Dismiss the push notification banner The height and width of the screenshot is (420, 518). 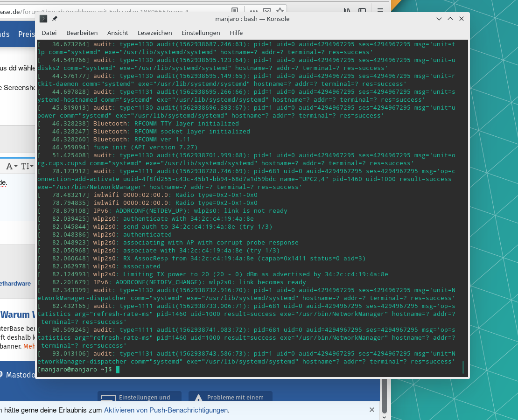point(371,410)
